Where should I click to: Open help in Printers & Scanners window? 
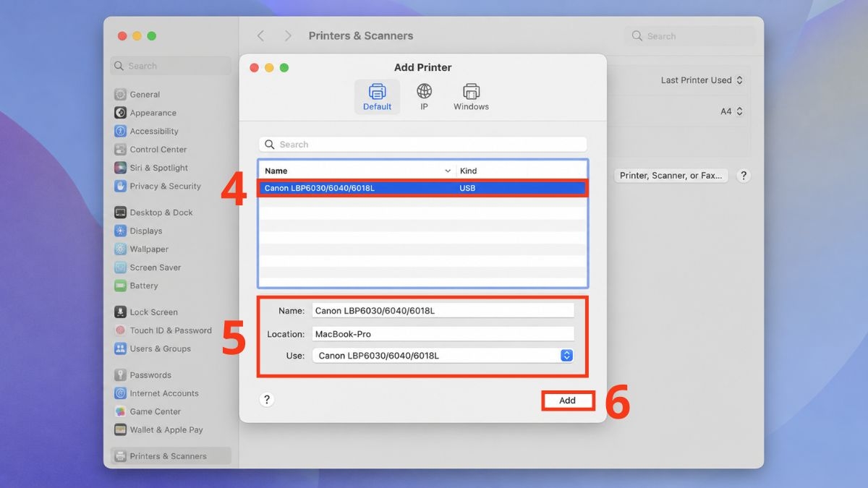(743, 176)
